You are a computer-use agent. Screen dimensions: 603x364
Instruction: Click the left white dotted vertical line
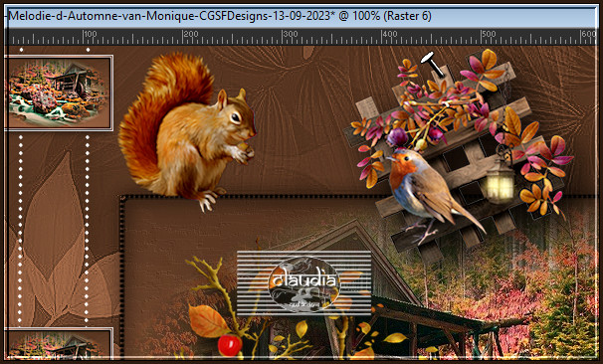tap(21, 228)
